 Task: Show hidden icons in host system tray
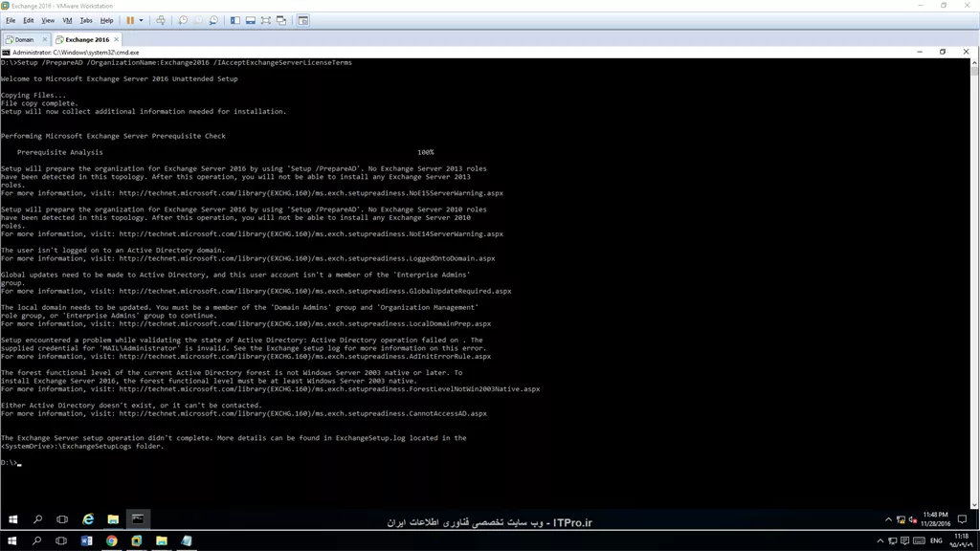click(880, 541)
